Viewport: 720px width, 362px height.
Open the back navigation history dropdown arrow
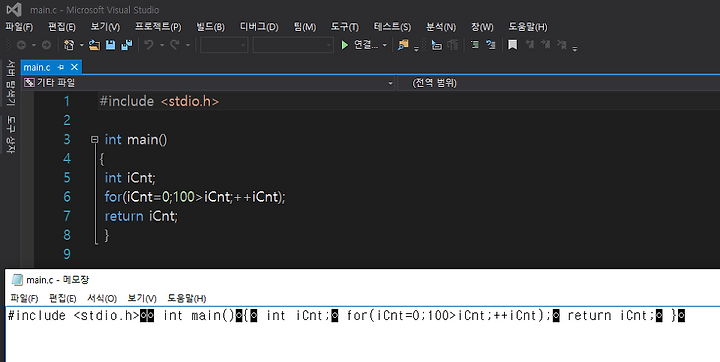(34, 45)
